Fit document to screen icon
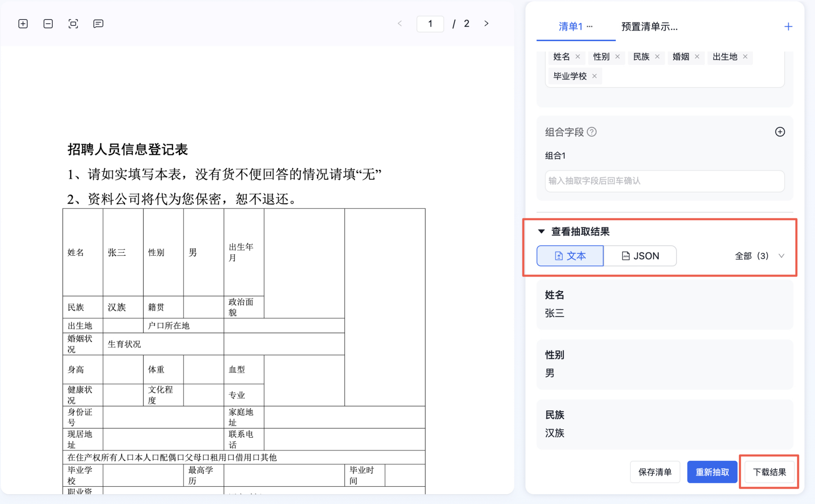815x504 pixels. tap(73, 24)
